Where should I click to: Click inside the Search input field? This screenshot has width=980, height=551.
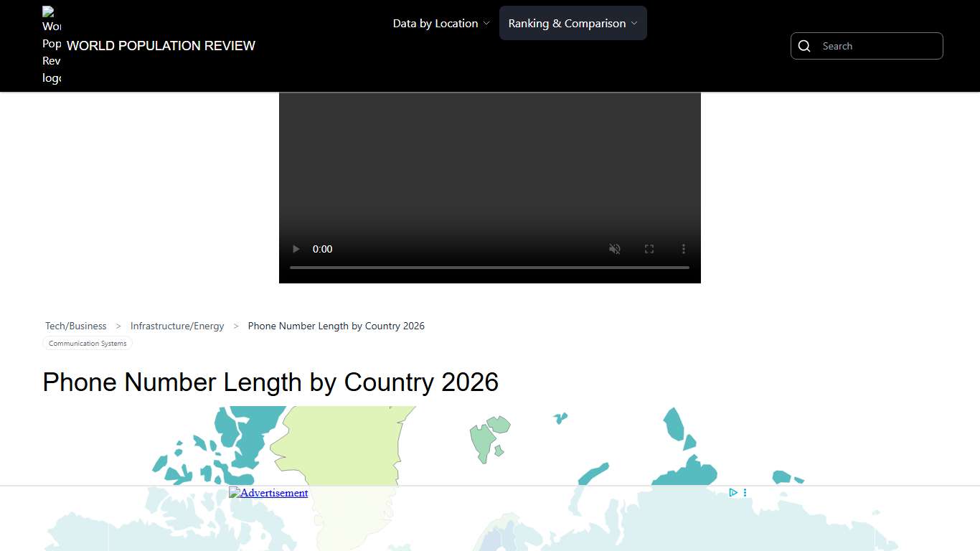tap(875, 46)
